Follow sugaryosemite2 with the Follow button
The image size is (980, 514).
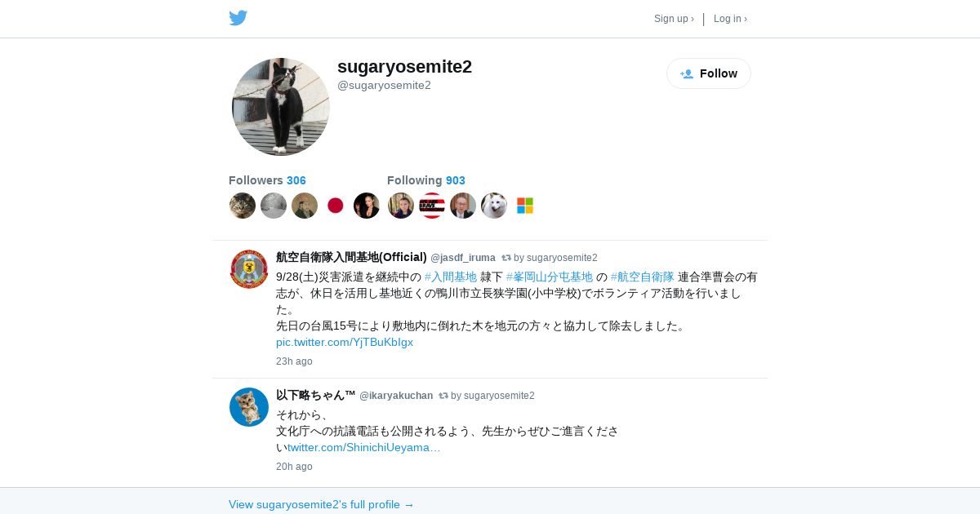pyautogui.click(x=709, y=73)
